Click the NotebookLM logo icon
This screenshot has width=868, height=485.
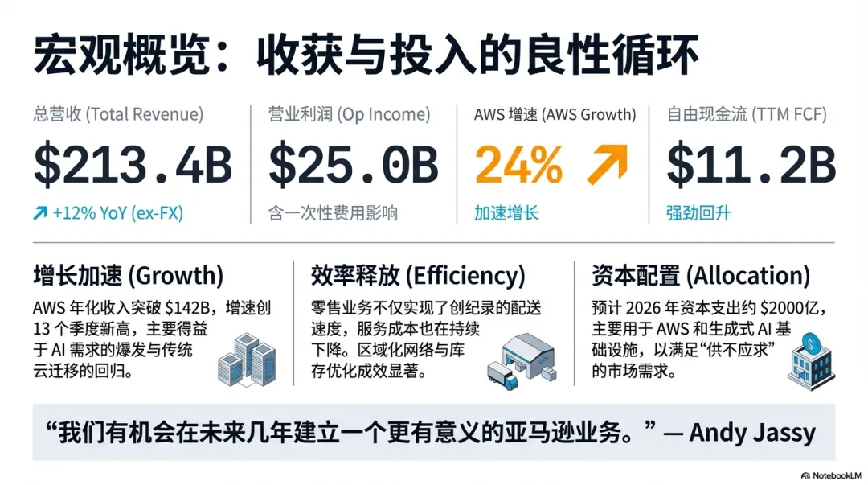805,475
